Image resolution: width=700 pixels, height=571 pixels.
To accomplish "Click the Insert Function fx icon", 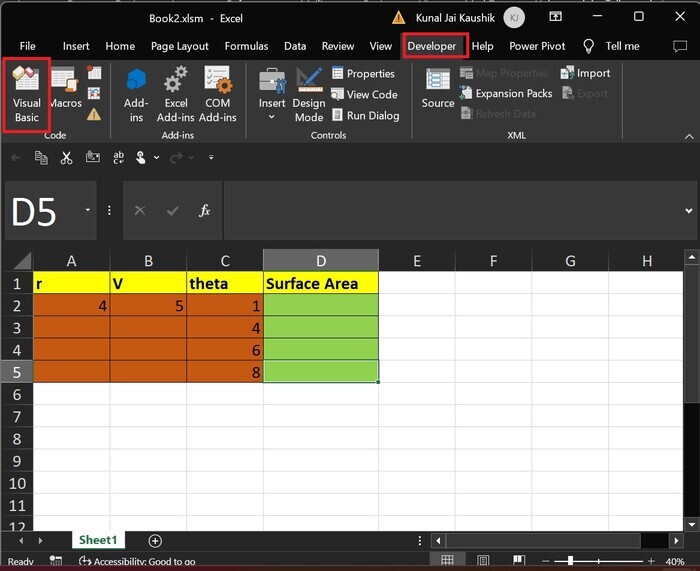I will coord(204,211).
